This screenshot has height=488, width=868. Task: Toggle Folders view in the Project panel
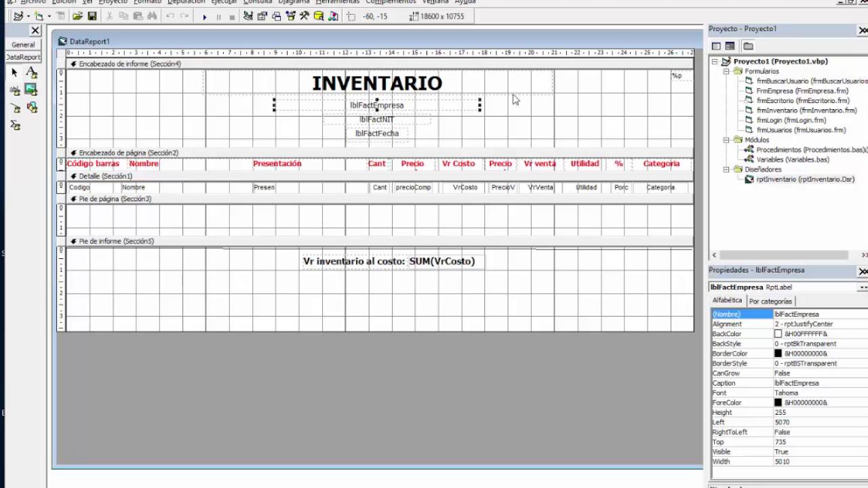748,46
